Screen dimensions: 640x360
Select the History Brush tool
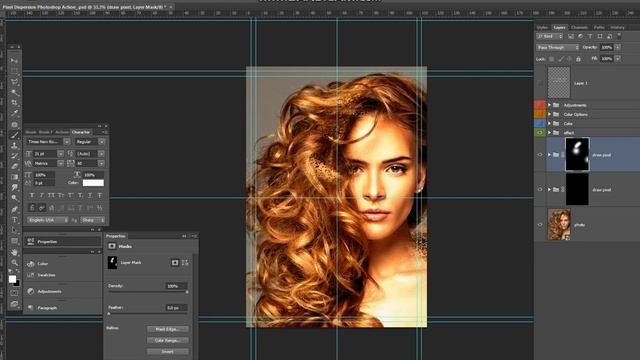pyautogui.click(x=14, y=156)
